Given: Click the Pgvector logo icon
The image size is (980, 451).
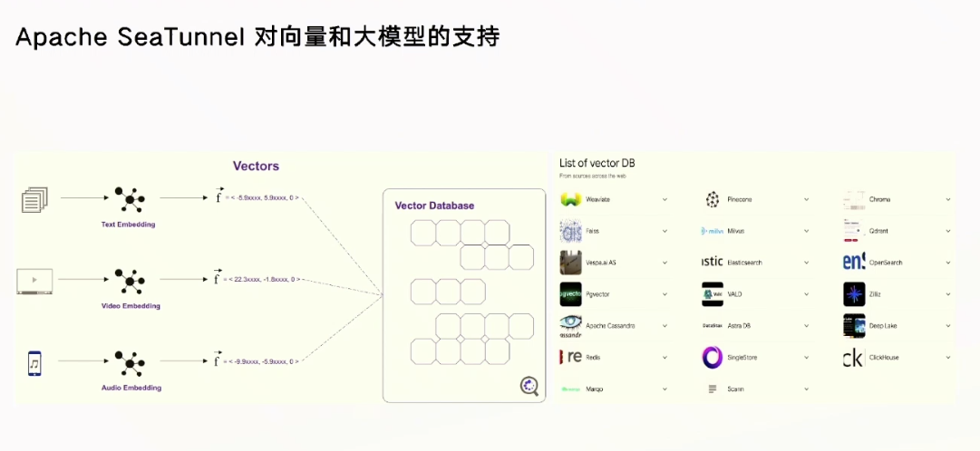Looking at the screenshot, I should tap(570, 294).
